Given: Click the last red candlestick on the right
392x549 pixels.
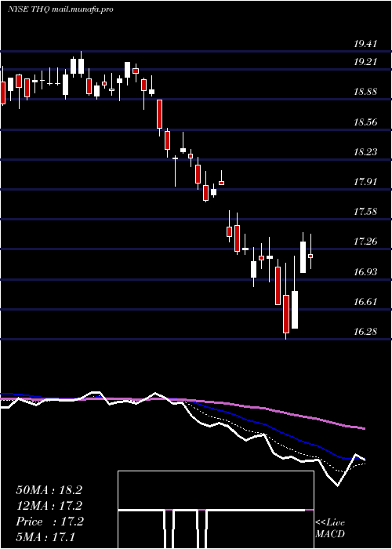Looking at the screenshot, I should click(x=310, y=256).
